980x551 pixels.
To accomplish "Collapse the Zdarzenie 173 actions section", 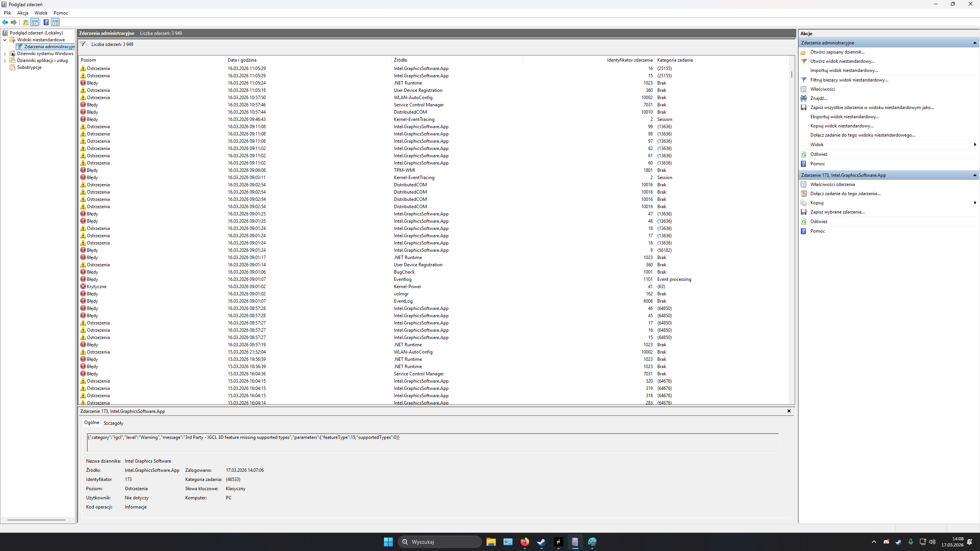I will 975,175.
